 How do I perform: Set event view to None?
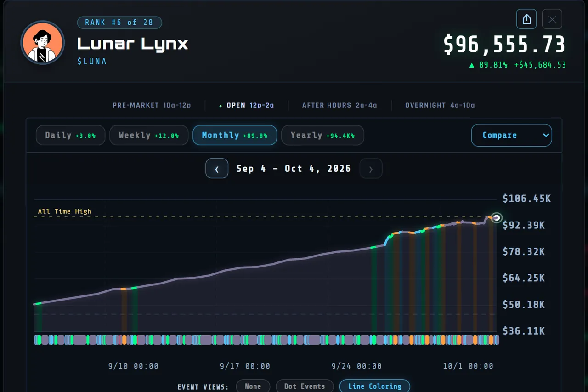[x=253, y=386]
